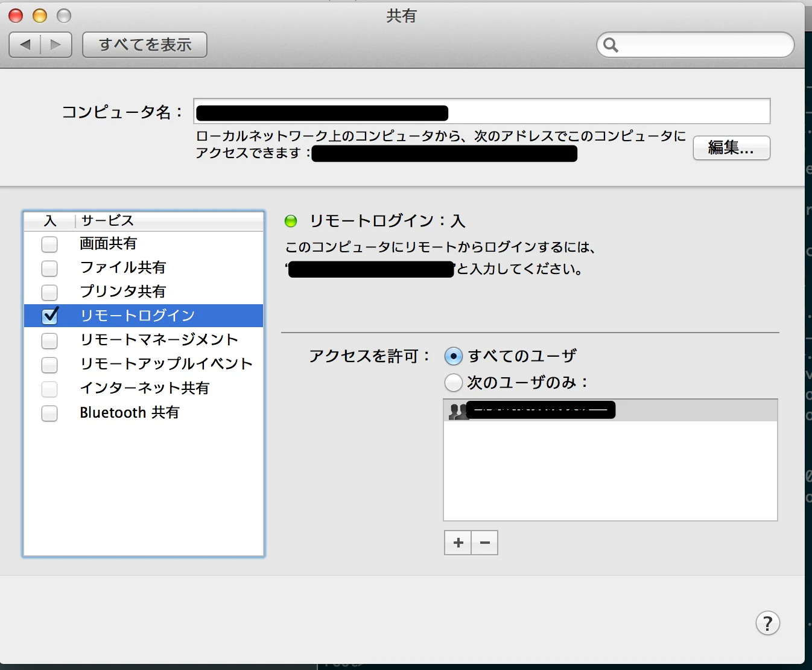Toggle the プリンタ共有 checkbox
Viewport: 812px width, 670px height.
49,292
